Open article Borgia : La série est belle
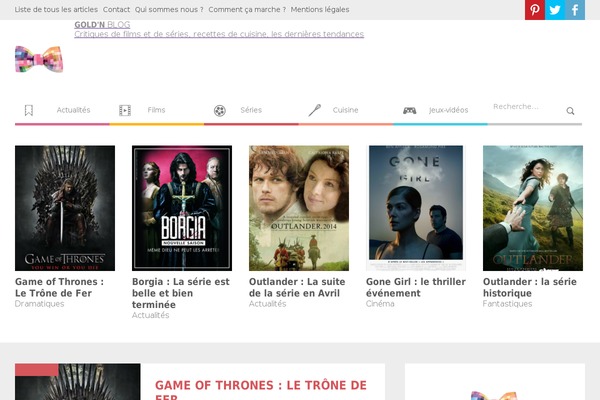600x400 pixels. click(x=181, y=293)
